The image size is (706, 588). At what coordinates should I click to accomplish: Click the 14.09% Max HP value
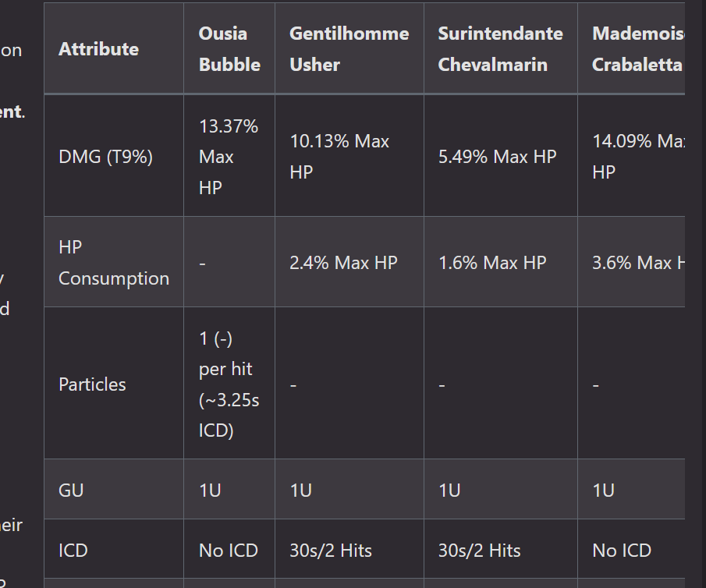click(633, 157)
